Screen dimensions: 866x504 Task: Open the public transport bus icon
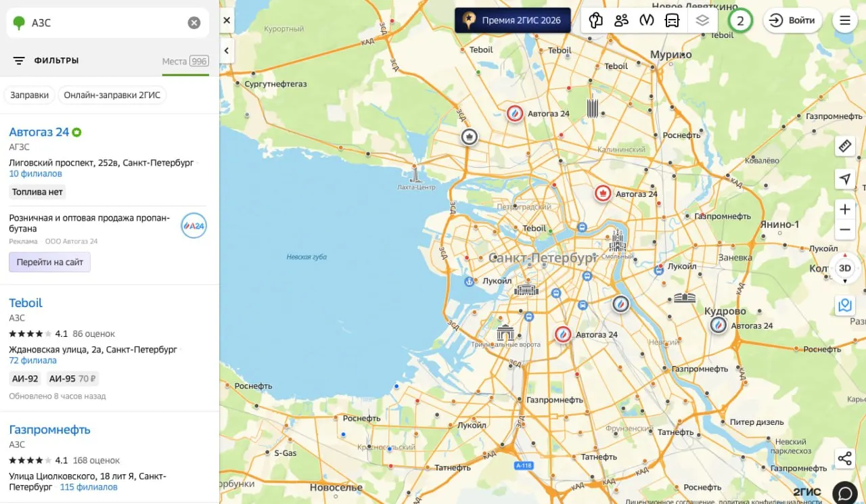(x=673, y=20)
